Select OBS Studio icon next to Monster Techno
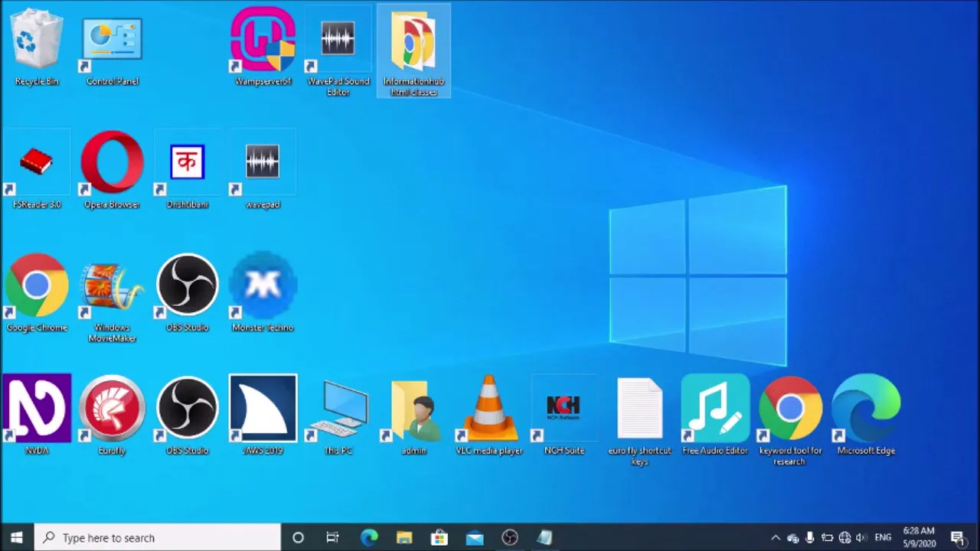 click(188, 293)
